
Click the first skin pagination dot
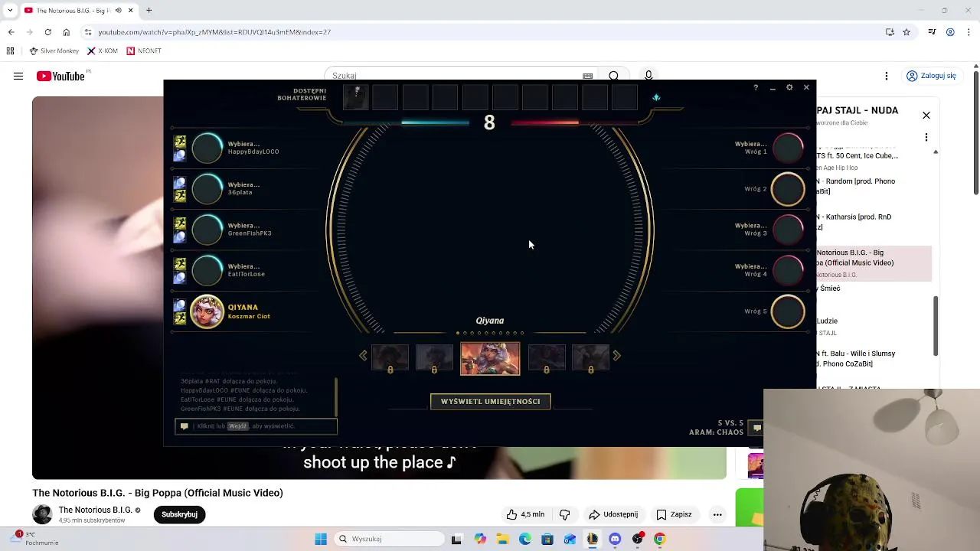click(458, 333)
